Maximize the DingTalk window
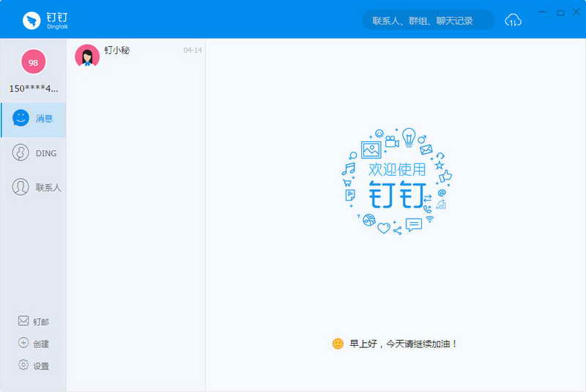 [x=560, y=12]
